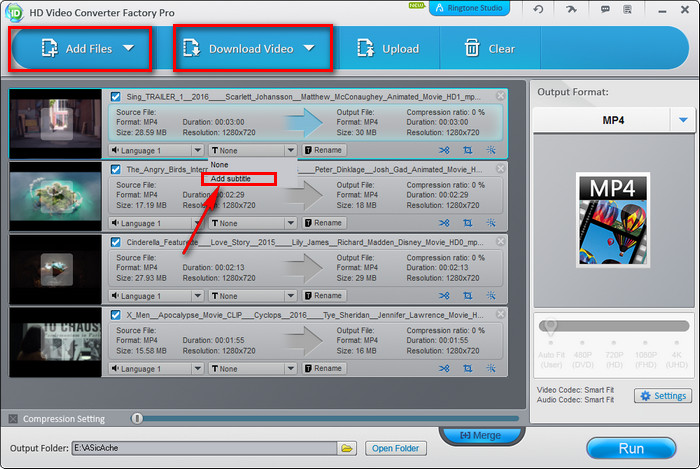Browse output folder with yellow folder icon
This screenshot has height=469, width=700.
(347, 448)
